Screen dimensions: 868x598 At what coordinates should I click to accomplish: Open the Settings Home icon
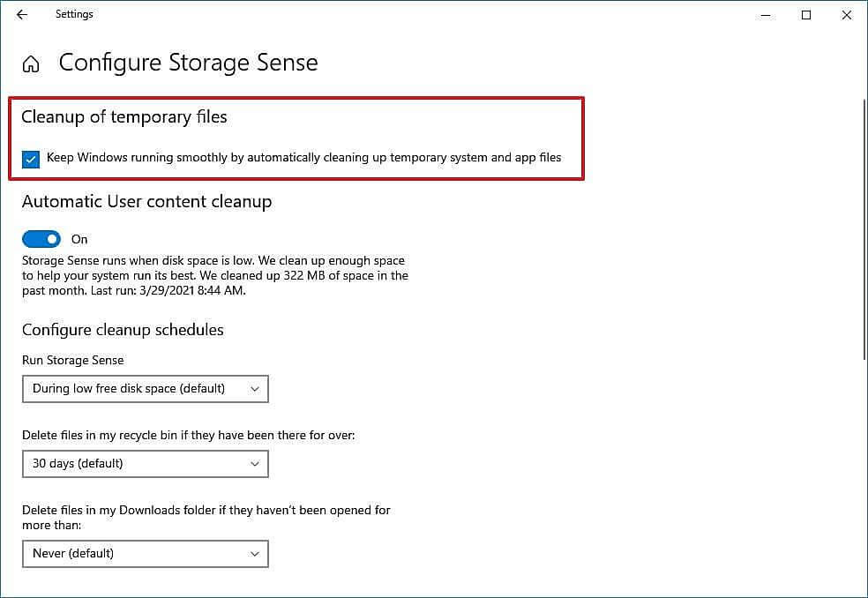(31, 64)
